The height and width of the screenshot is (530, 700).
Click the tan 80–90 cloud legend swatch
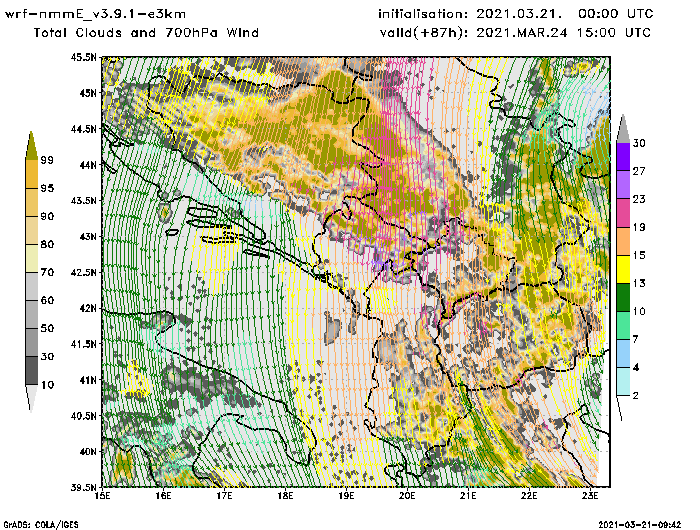(x=32, y=230)
